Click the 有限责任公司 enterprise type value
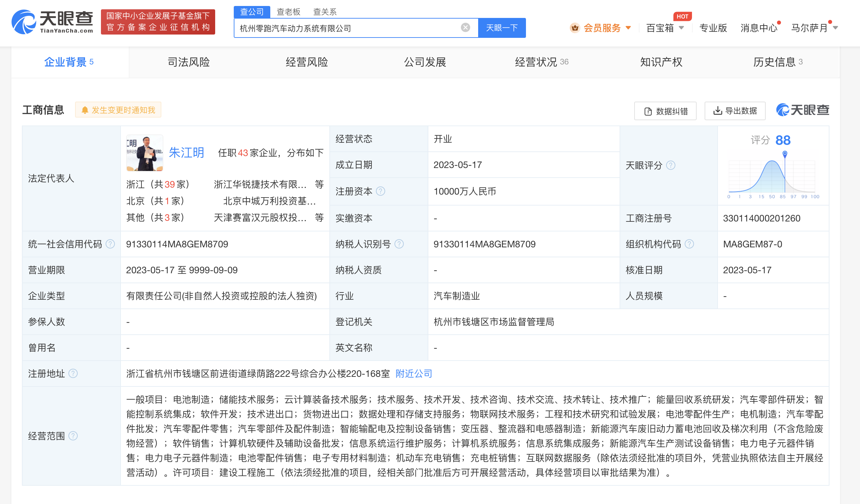The width and height of the screenshot is (860, 504). click(221, 296)
